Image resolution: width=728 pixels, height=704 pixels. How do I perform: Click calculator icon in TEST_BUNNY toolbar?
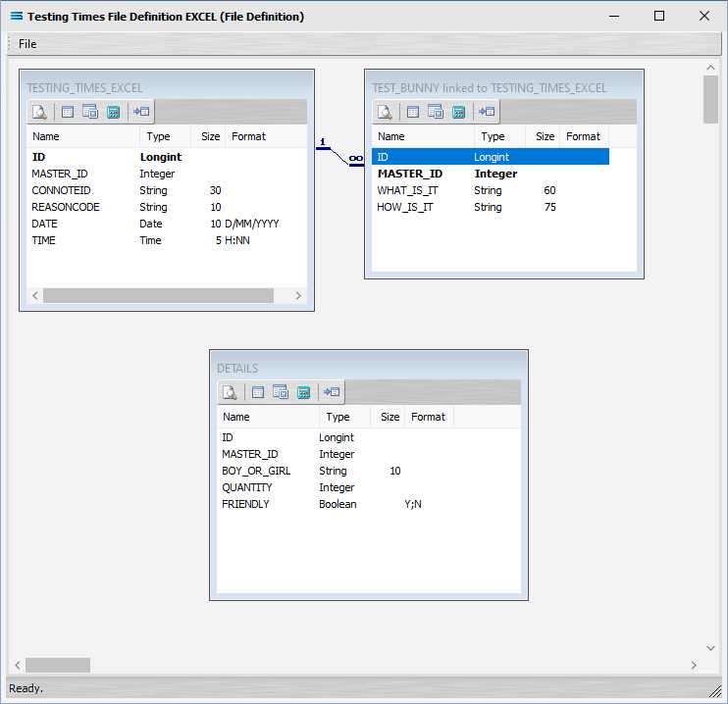click(459, 112)
